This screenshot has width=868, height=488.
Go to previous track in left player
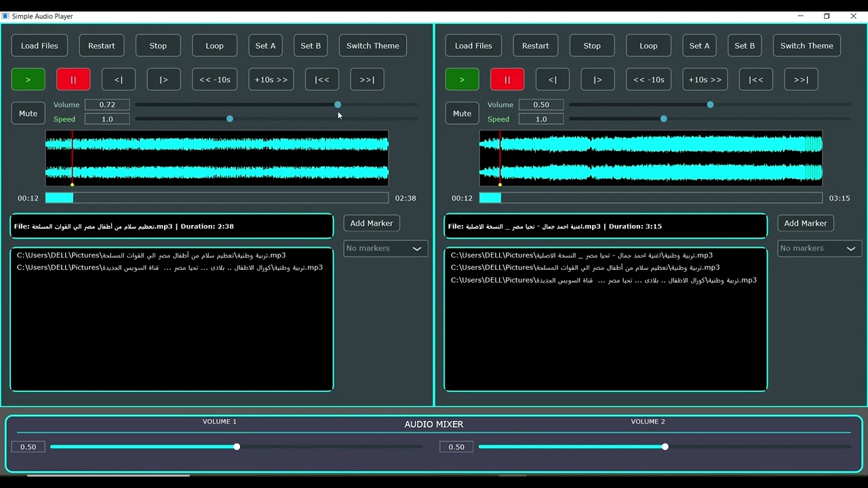pyautogui.click(x=322, y=79)
